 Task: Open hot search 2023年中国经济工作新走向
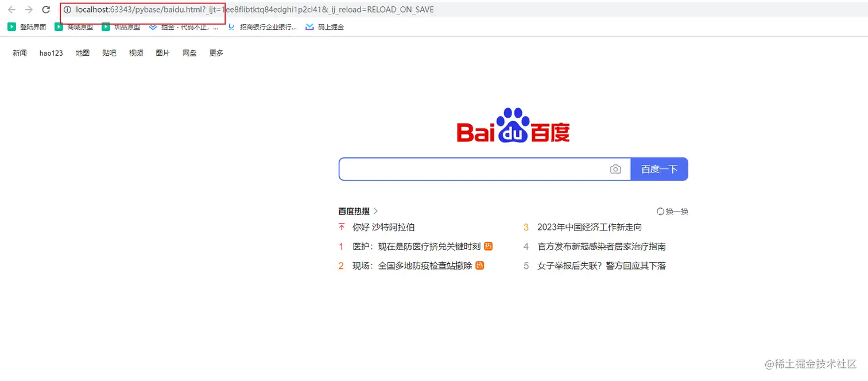click(x=590, y=227)
